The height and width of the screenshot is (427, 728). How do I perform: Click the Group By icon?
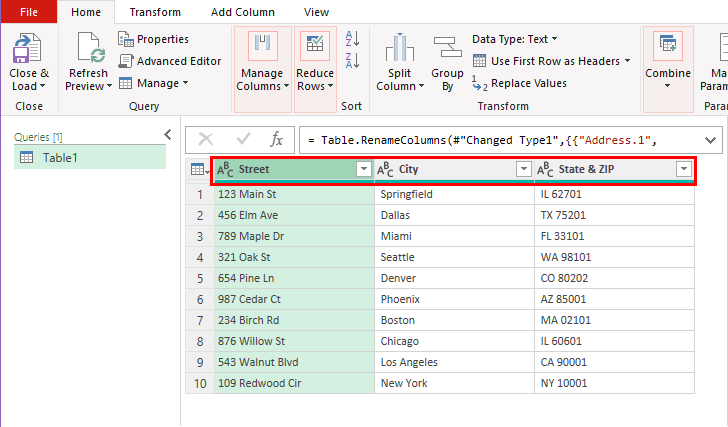click(447, 47)
